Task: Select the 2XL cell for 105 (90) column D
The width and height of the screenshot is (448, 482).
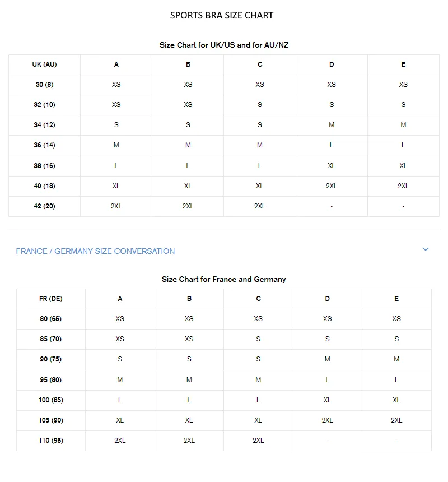Action: [x=328, y=420]
